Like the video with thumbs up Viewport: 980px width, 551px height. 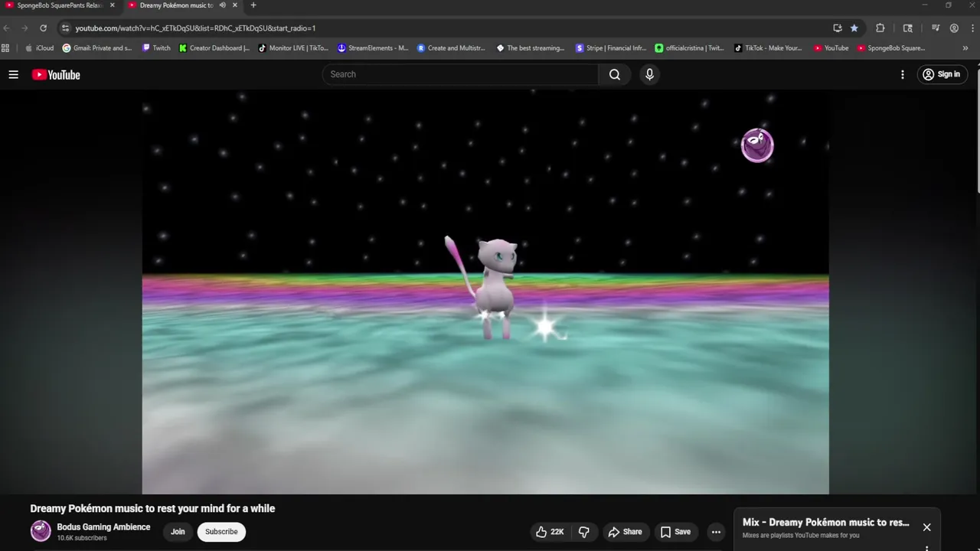[x=550, y=532]
